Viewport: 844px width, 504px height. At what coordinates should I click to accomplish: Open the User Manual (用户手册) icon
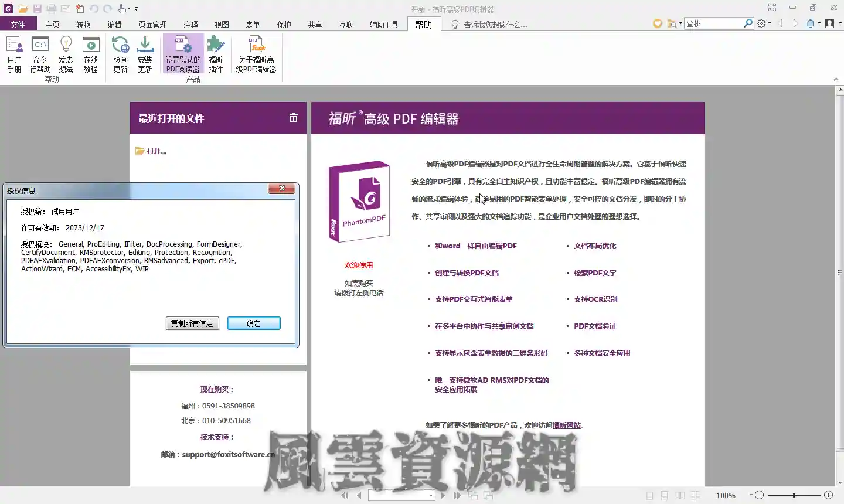pyautogui.click(x=14, y=55)
